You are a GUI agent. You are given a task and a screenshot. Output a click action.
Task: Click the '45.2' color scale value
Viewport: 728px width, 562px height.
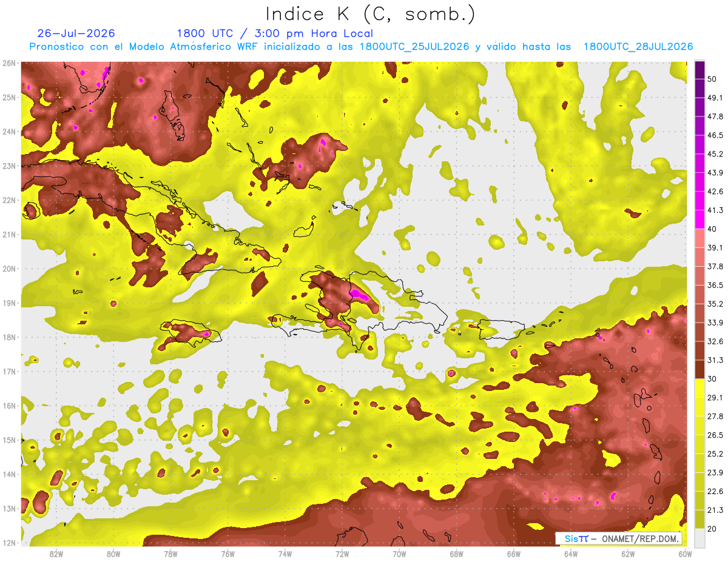tap(715, 154)
